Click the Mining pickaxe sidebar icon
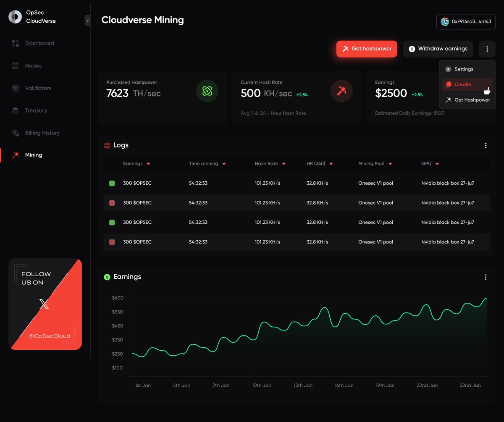This screenshot has width=504, height=422. pyautogui.click(x=16, y=155)
